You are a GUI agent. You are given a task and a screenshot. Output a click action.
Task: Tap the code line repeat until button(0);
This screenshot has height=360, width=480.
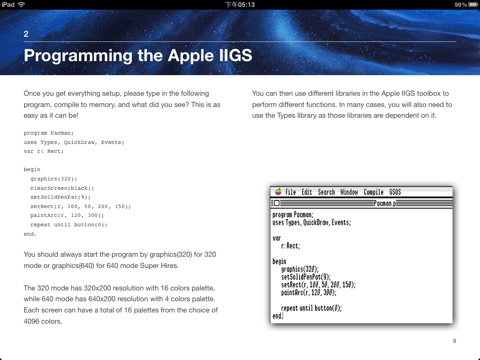69,225
